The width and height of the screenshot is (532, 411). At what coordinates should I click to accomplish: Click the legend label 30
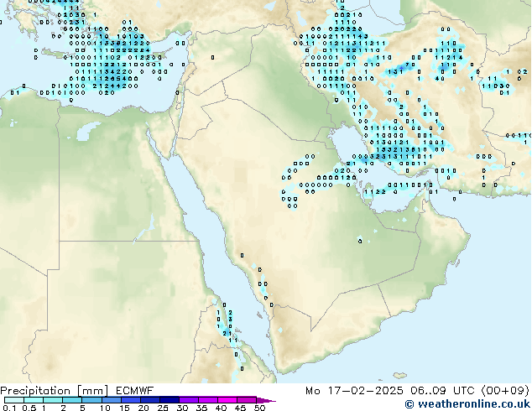(x=182, y=408)
